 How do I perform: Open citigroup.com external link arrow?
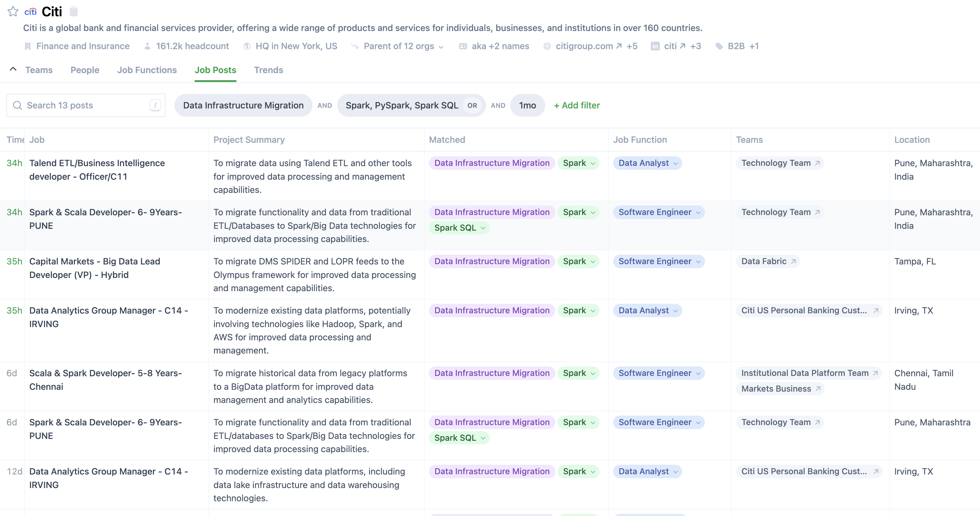tap(619, 46)
